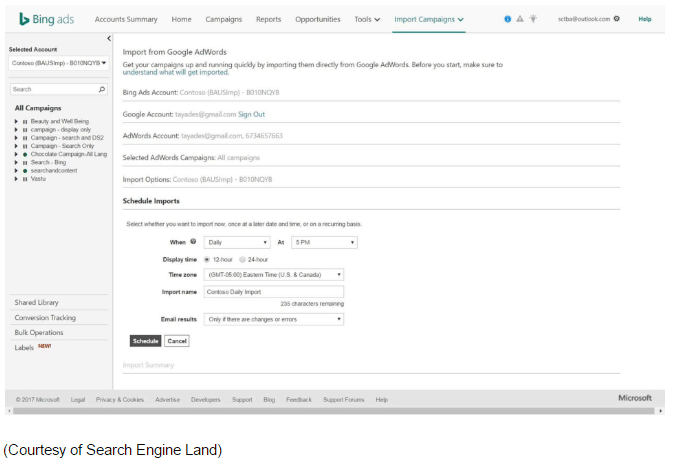The image size is (685, 464).
Task: Click active status dot of Chocolate Campaign-All Lang
Action: coord(25,154)
